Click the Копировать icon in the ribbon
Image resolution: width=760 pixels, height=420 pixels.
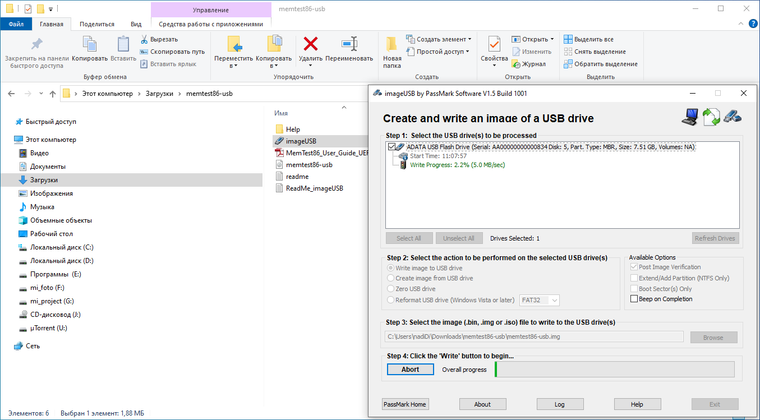90,44
